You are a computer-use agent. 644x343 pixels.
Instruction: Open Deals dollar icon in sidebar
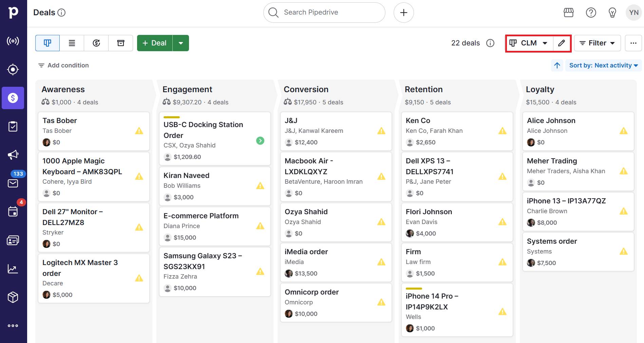pos(13,98)
